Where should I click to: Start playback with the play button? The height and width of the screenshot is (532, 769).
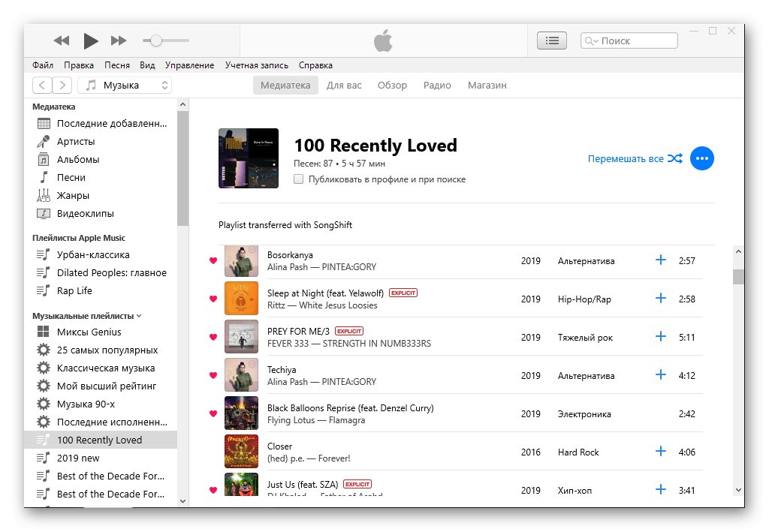(91, 41)
